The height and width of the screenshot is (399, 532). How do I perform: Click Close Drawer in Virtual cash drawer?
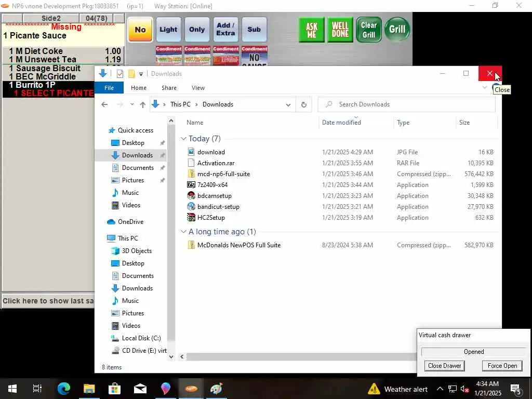click(x=445, y=366)
